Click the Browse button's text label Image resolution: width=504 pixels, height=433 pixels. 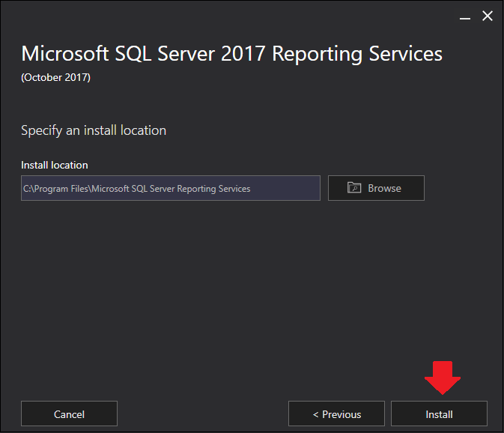point(384,188)
